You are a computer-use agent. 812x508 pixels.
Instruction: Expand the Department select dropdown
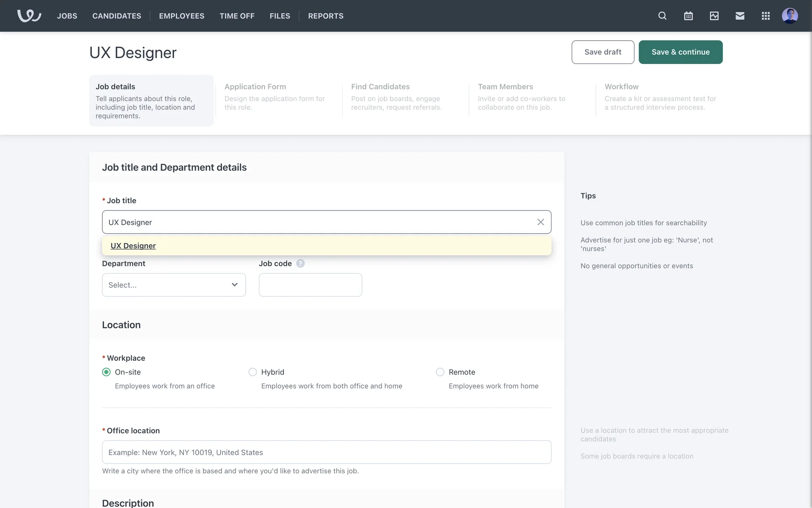click(x=173, y=285)
